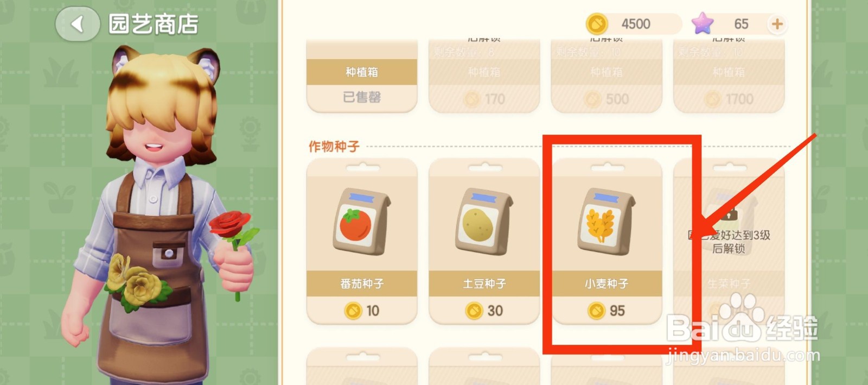Buy potato seeds for 30 coins
Image resolution: width=868 pixels, height=385 pixels.
(484, 311)
